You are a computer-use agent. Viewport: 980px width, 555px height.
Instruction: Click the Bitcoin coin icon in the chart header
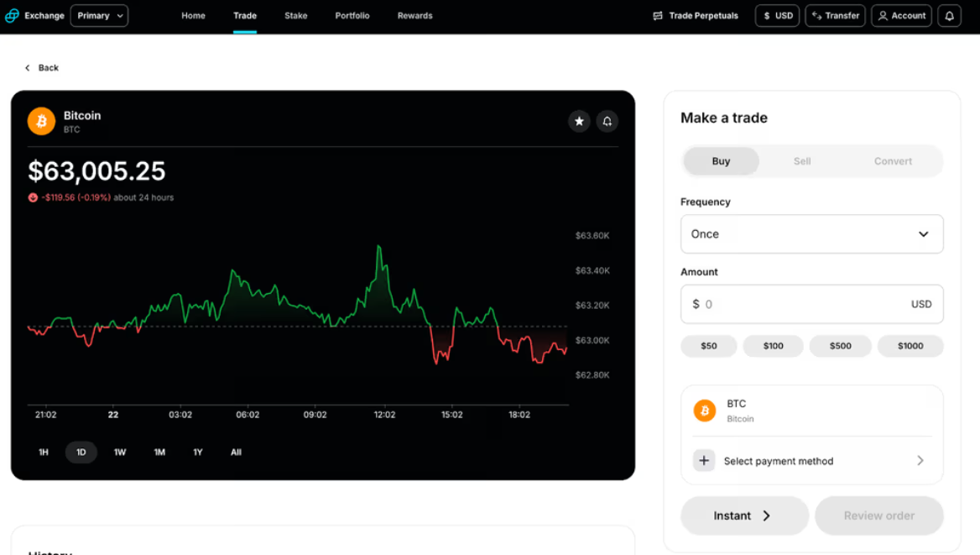tap(40, 121)
